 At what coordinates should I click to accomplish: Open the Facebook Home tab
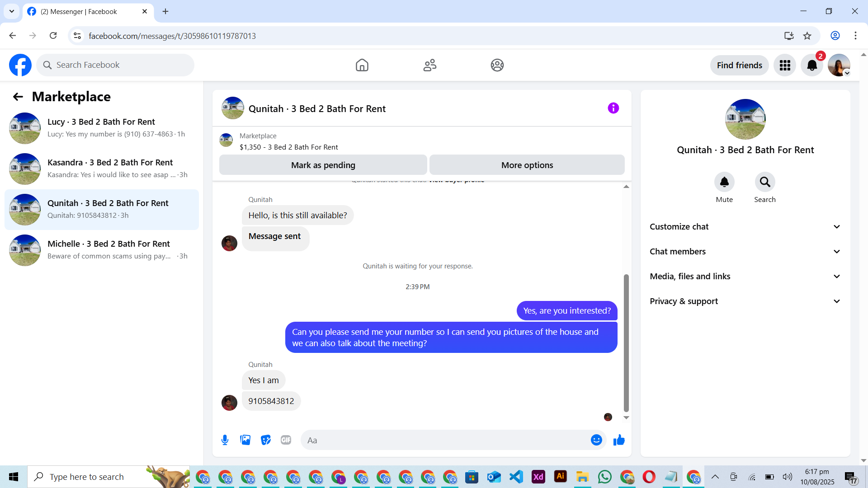tap(362, 65)
